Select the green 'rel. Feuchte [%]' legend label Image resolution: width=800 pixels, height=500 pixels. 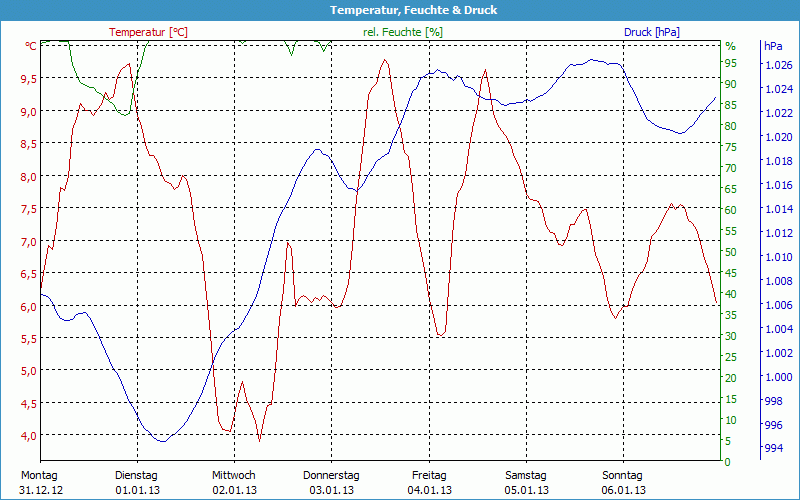(x=403, y=32)
